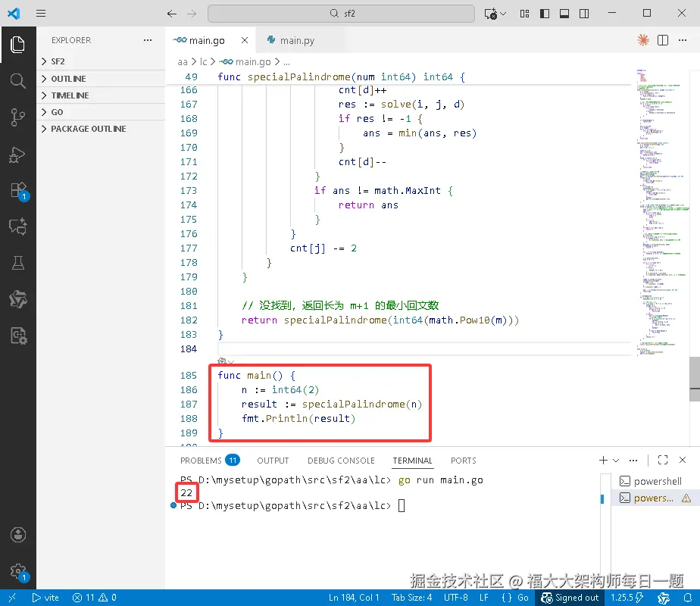Close the terminal panel
Screen dimensions: 700x606
(683, 460)
